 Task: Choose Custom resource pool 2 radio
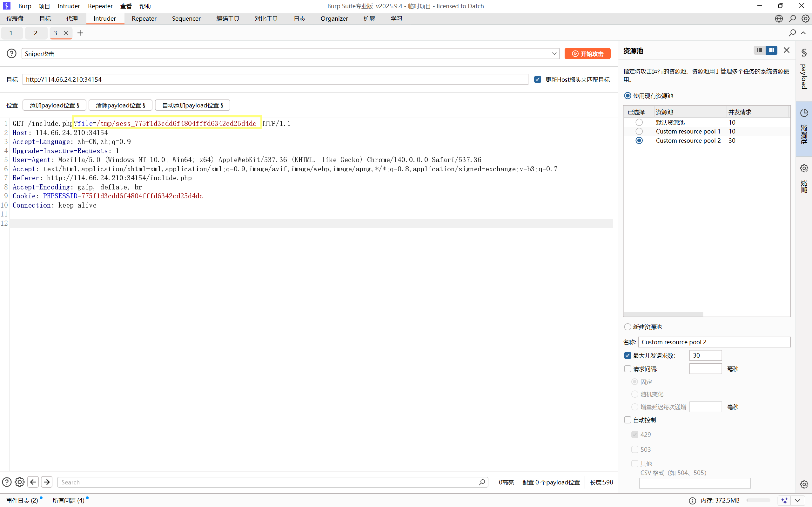[639, 140]
